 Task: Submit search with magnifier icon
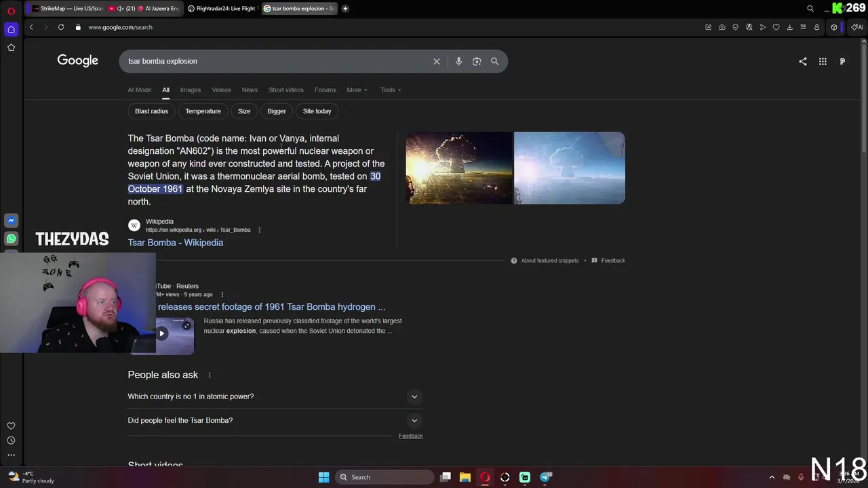pos(495,61)
